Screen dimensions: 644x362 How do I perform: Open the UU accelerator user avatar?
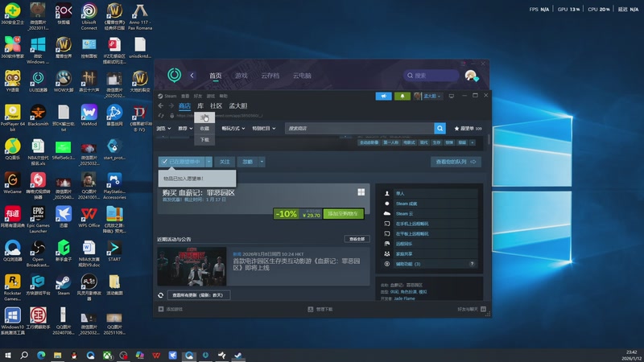tap(471, 76)
